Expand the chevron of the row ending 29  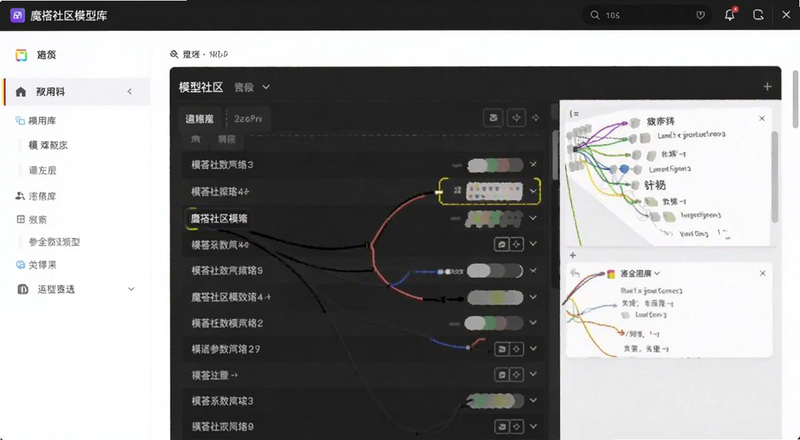tap(533, 349)
